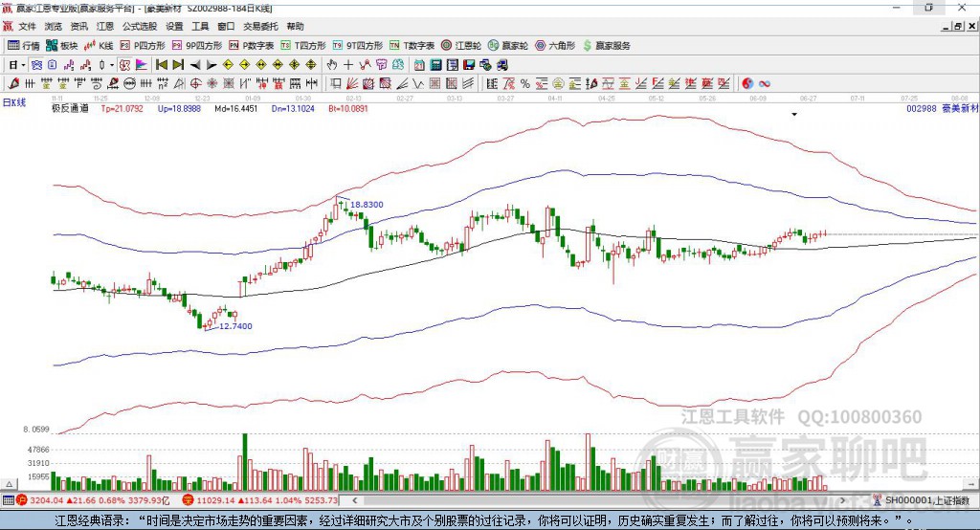Viewport: 980px width, 530px height.
Task: Switch to the K线 chart view
Action: pos(99,46)
